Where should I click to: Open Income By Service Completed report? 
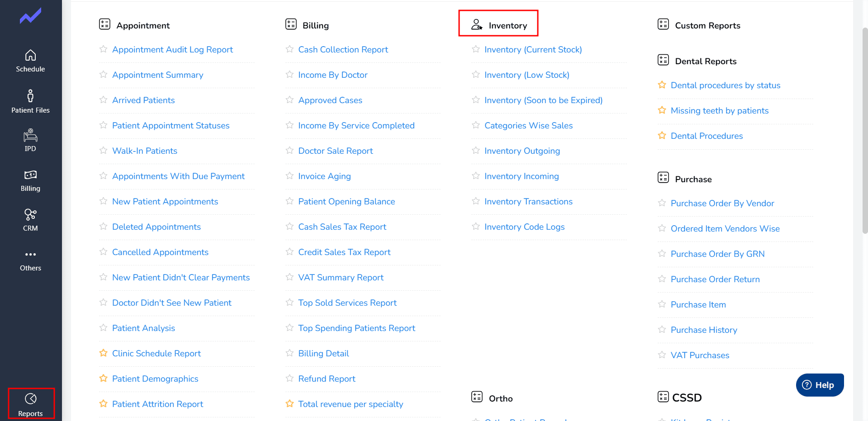(x=356, y=125)
